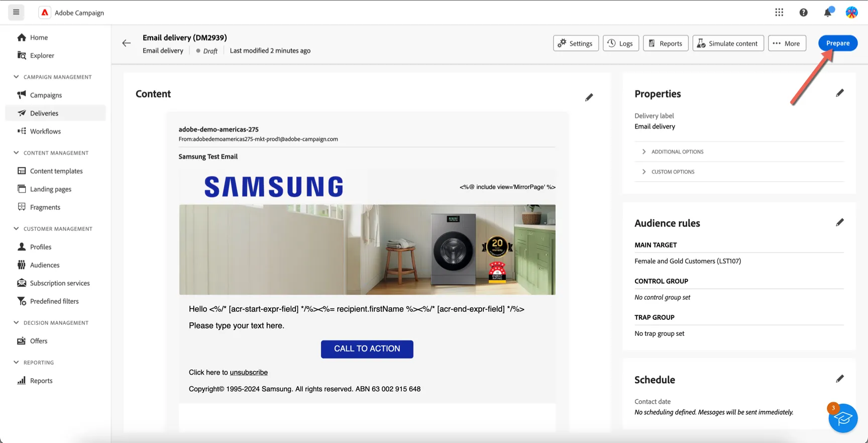This screenshot has width=868, height=443.
Task: Go back with the left arrow
Action: tap(127, 43)
